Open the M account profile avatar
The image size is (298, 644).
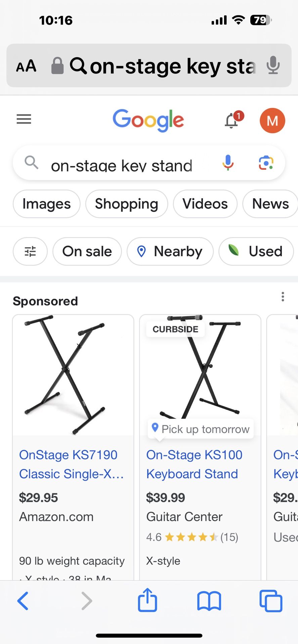(x=272, y=121)
